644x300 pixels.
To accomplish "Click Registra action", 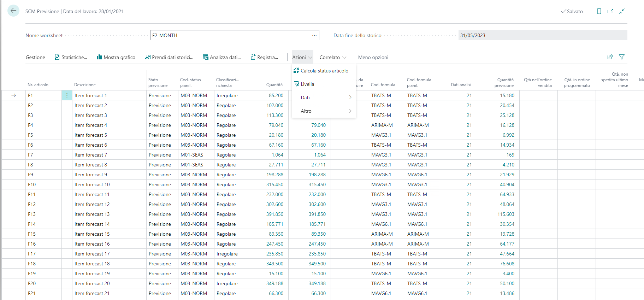I will (264, 57).
